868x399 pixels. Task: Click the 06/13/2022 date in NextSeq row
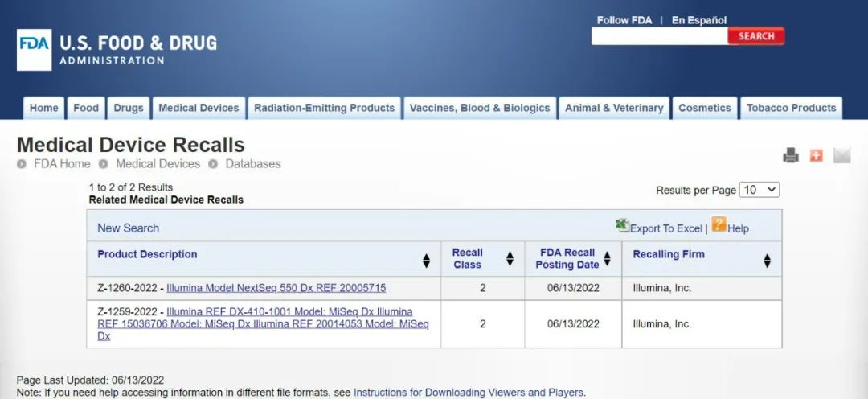pyautogui.click(x=574, y=288)
